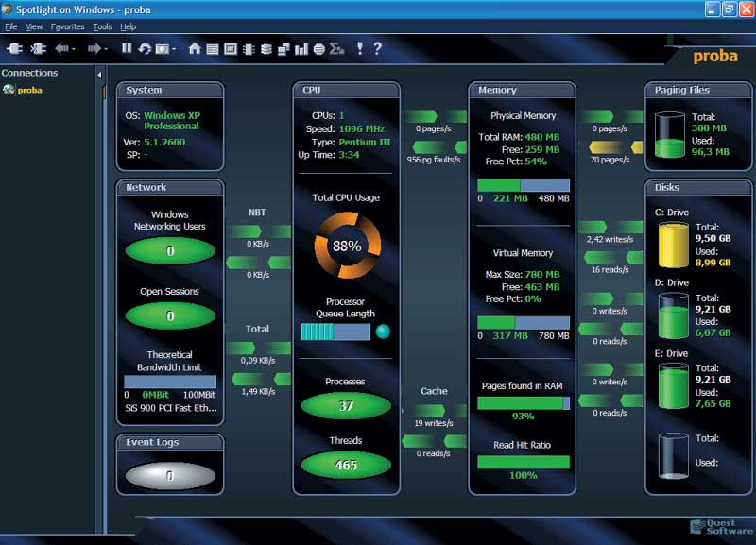756x545 pixels.
Task: Open the Favorites menu
Action: click(67, 26)
